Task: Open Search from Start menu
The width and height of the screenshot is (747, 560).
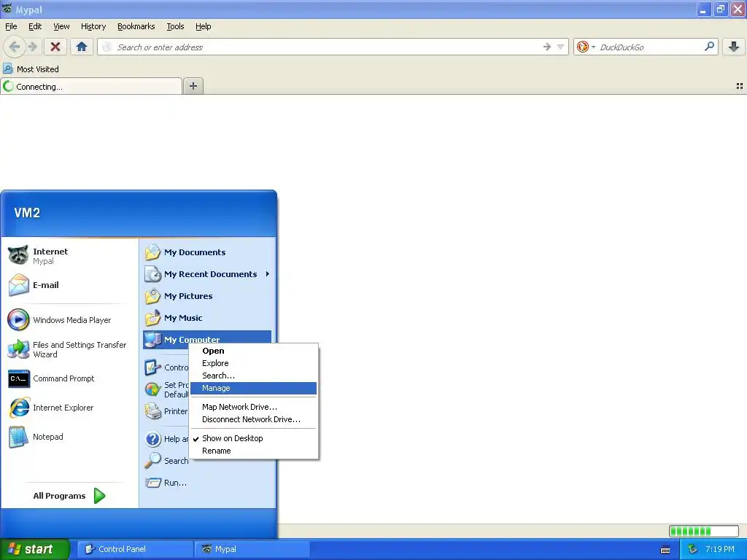Action: coord(167,461)
